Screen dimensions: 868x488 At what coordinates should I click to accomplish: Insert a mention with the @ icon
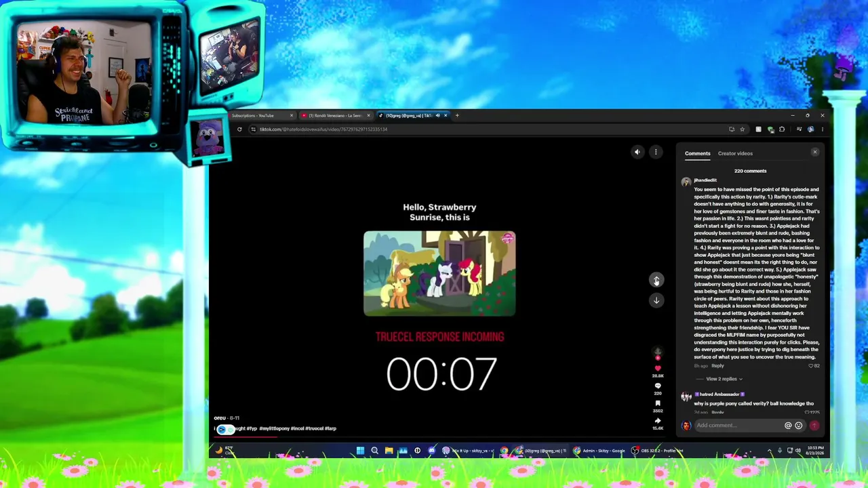(x=788, y=426)
